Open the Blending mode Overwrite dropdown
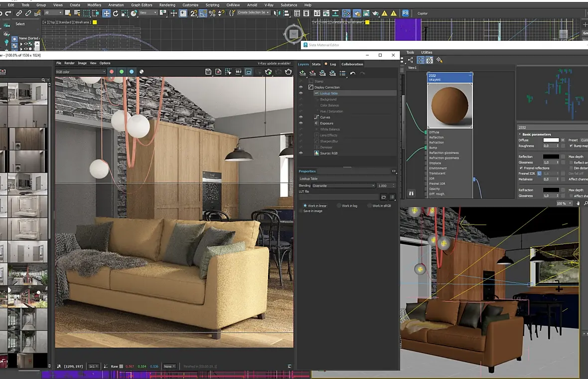This screenshot has width=588, height=379. (x=344, y=186)
